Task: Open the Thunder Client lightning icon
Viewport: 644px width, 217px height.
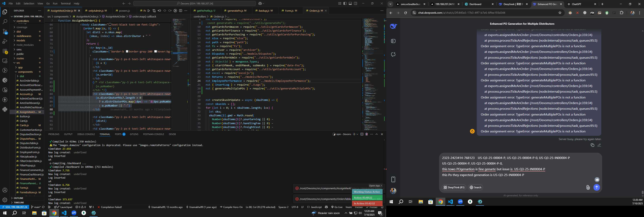Action: pyautogui.click(x=5, y=100)
